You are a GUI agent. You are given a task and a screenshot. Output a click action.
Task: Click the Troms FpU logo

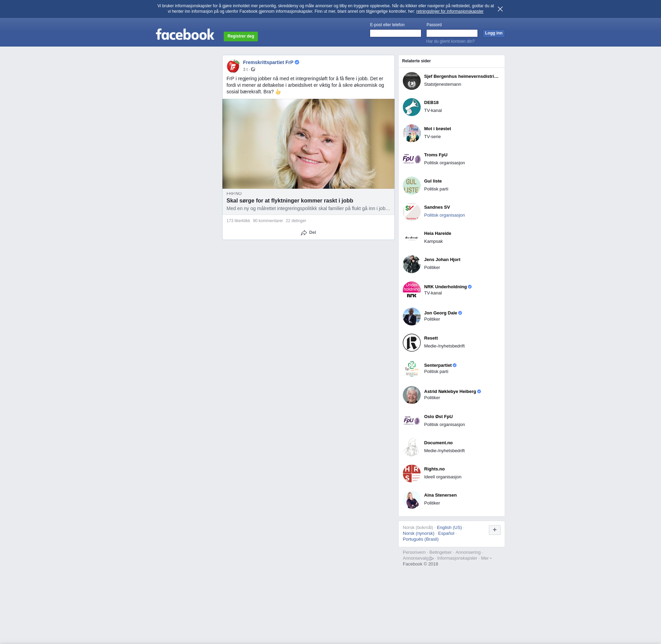tap(412, 159)
